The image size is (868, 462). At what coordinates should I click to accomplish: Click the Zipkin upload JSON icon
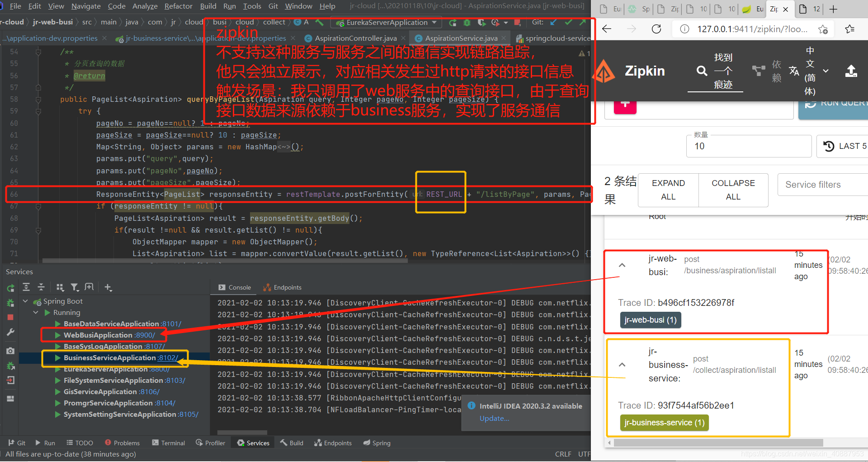pyautogui.click(x=851, y=71)
